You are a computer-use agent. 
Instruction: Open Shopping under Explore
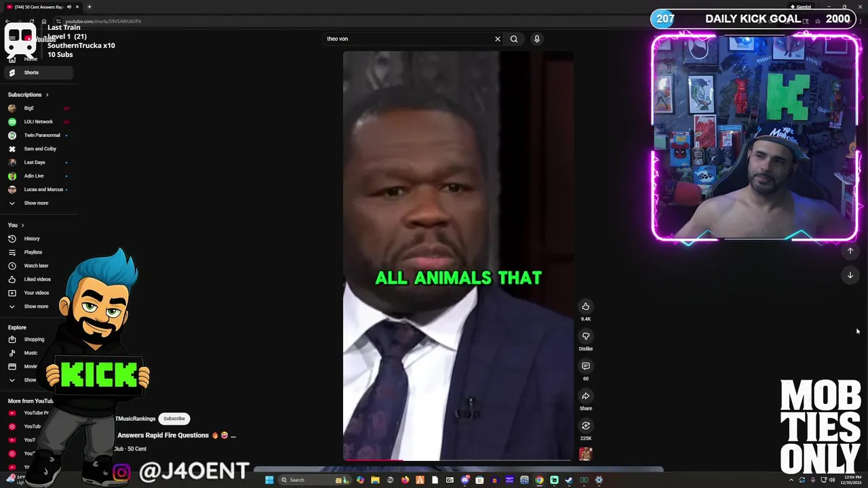(34, 340)
